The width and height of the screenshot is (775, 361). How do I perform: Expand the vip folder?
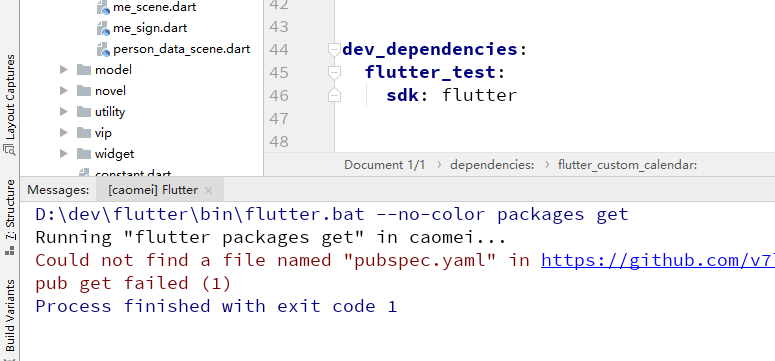63,133
